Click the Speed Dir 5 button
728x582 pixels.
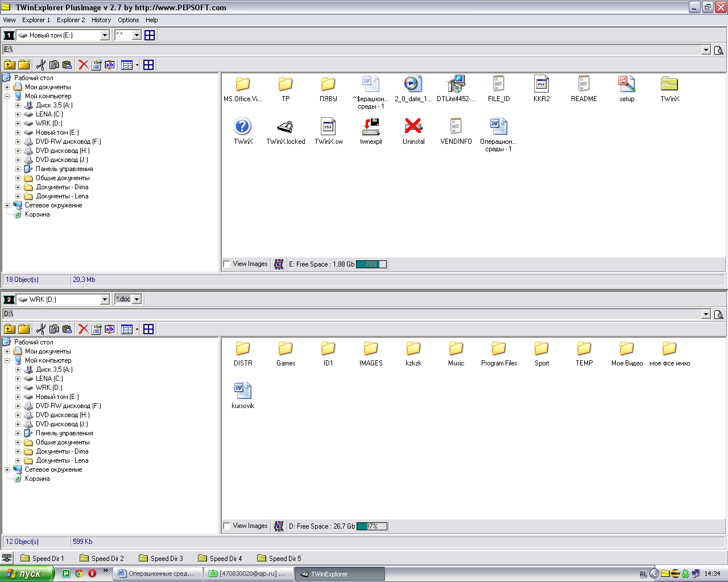[x=279, y=559]
